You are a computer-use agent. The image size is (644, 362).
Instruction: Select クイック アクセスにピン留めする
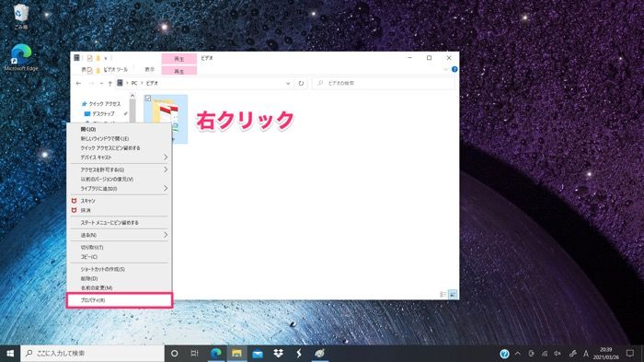tap(119, 147)
